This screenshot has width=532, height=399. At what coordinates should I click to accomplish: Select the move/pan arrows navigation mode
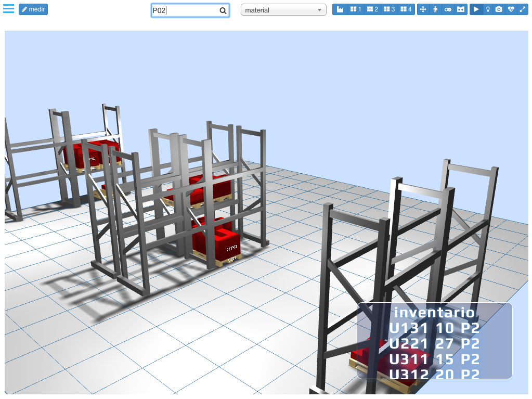(423, 9)
